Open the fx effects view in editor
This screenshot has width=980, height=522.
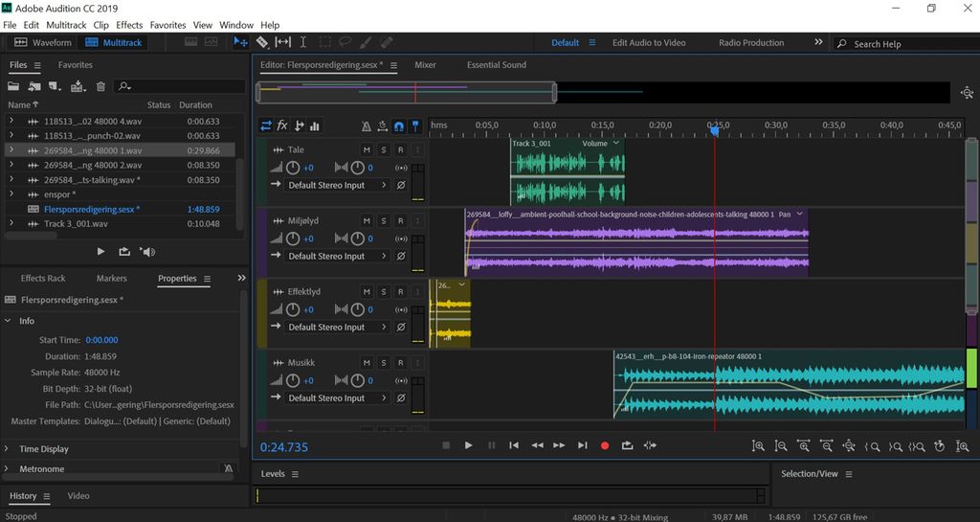tap(282, 125)
